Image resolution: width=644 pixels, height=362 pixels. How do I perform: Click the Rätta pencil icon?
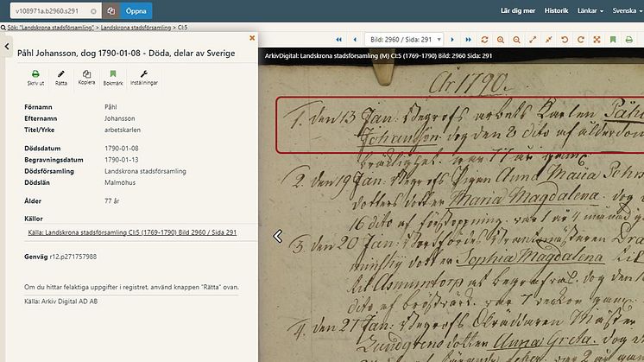[x=61, y=78]
